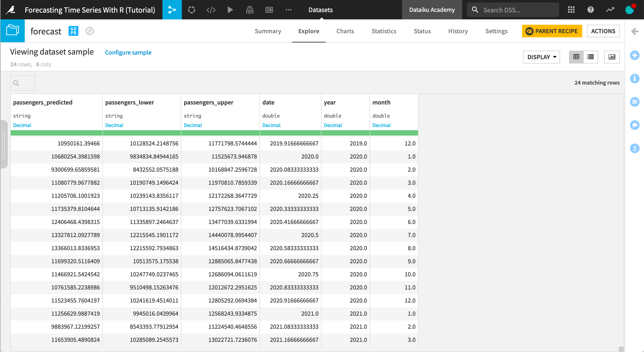Open the blue lined-list icon in right sidebar
The height and width of the screenshot is (352, 644).
pyautogui.click(x=635, y=102)
